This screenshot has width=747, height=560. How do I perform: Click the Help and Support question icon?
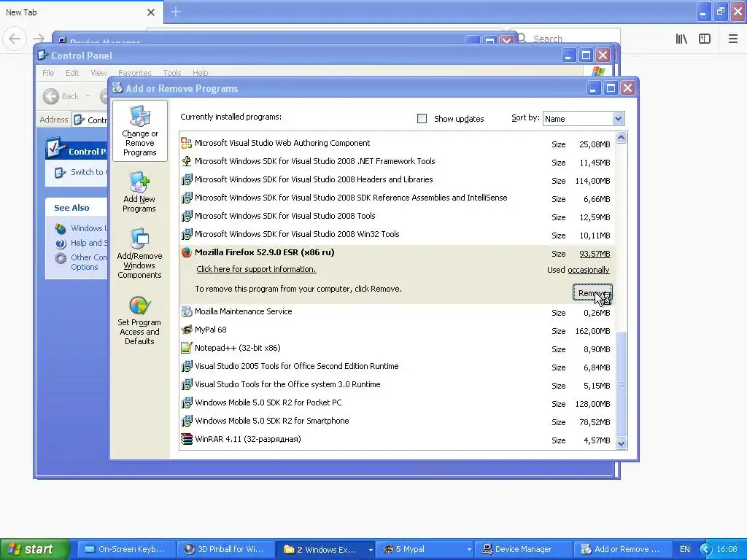[x=61, y=244]
